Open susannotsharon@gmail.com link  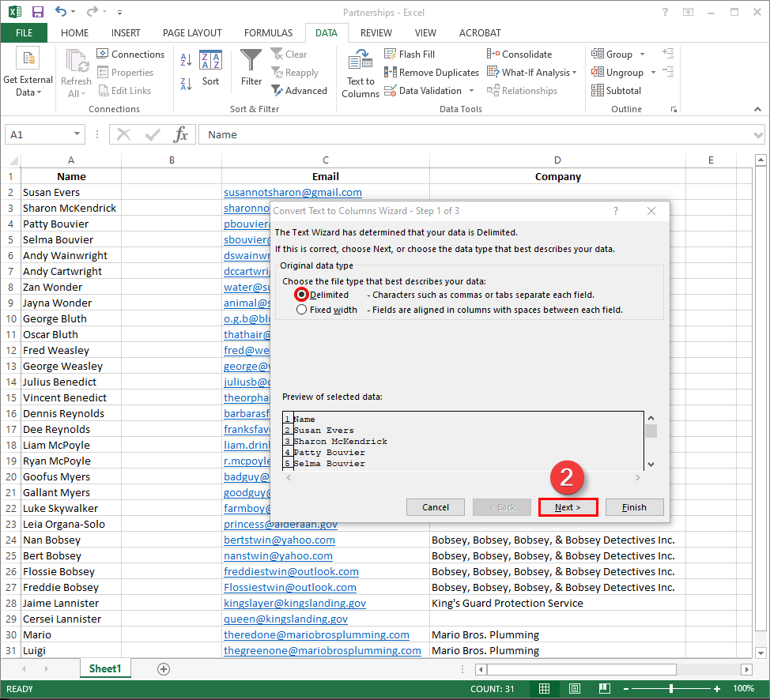point(293,193)
